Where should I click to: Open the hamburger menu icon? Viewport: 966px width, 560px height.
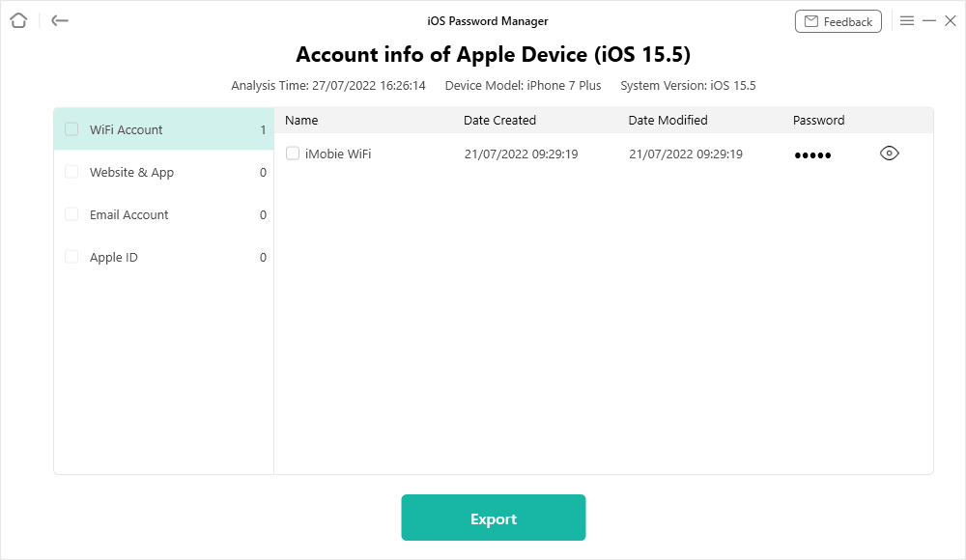[907, 20]
